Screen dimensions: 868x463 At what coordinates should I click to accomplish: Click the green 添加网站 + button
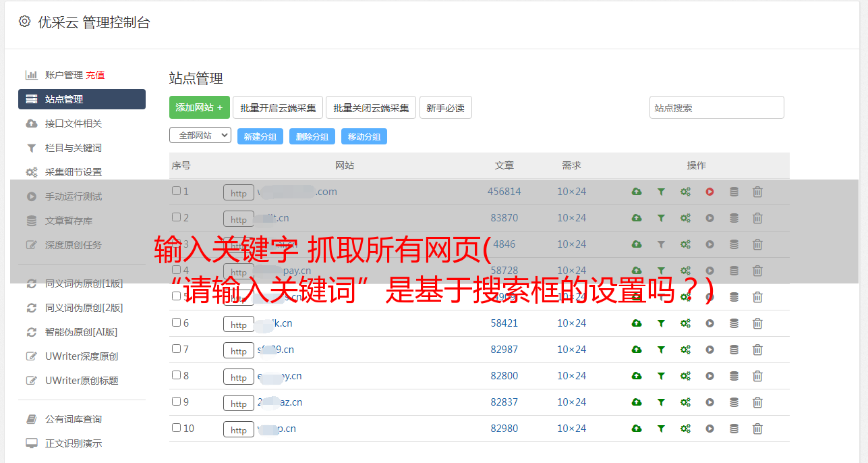pyautogui.click(x=199, y=108)
